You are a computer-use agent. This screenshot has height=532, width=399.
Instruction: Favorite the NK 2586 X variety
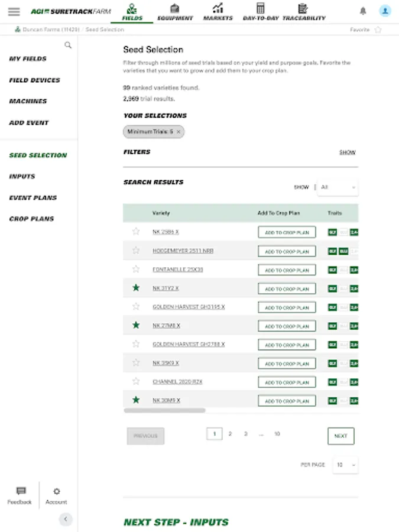coord(136,231)
